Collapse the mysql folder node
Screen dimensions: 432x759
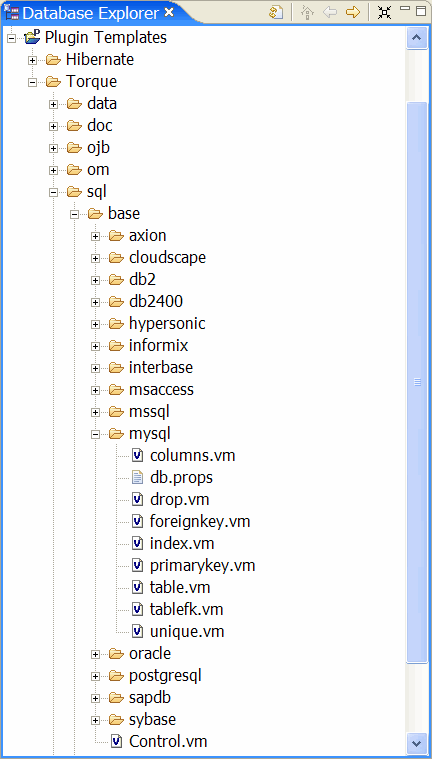click(x=95, y=434)
